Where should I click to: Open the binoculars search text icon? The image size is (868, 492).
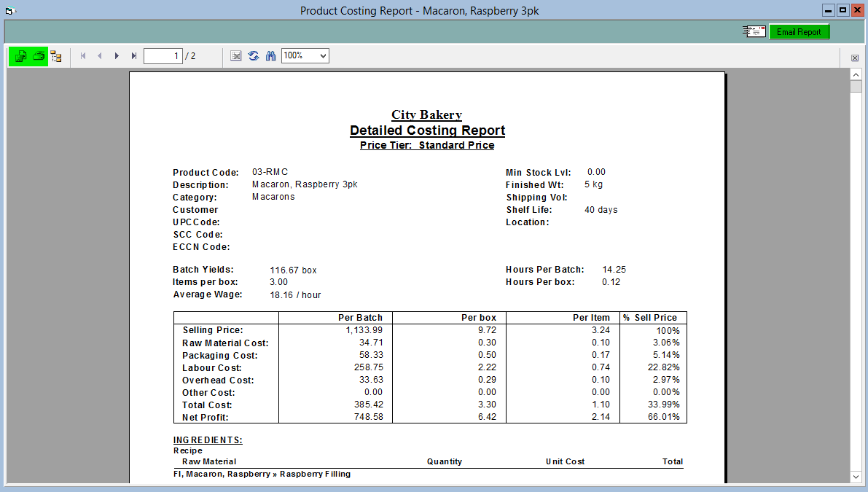[270, 56]
